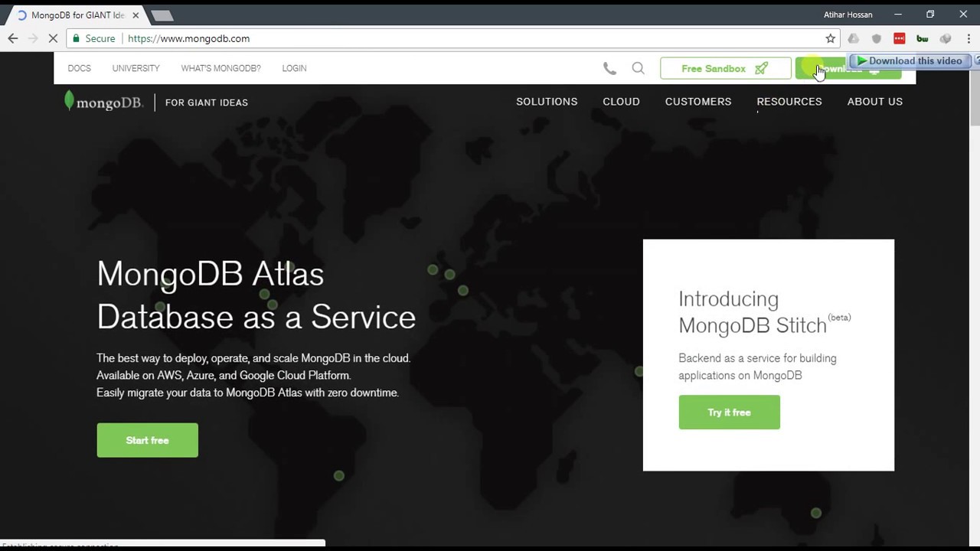Go to the LOGIN page
This screenshot has height=551, width=980.
pos(294,68)
